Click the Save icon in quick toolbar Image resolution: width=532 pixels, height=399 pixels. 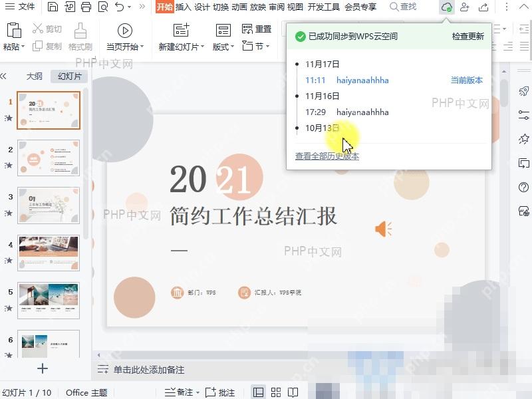[x=53, y=7]
